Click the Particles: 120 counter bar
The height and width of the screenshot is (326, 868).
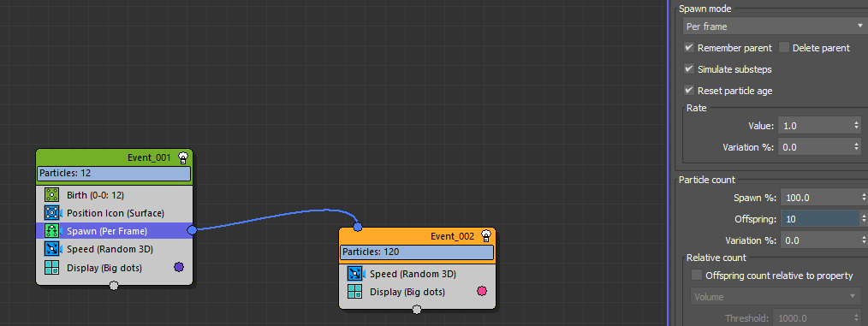click(x=417, y=252)
